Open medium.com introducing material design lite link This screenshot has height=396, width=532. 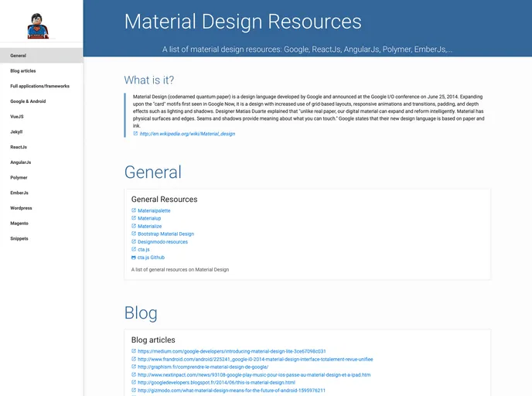tap(232, 352)
